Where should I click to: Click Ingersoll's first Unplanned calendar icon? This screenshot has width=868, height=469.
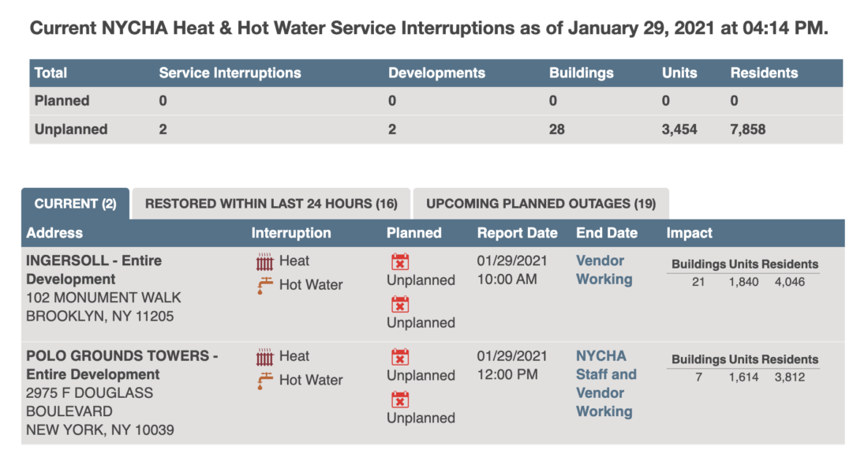point(400,261)
